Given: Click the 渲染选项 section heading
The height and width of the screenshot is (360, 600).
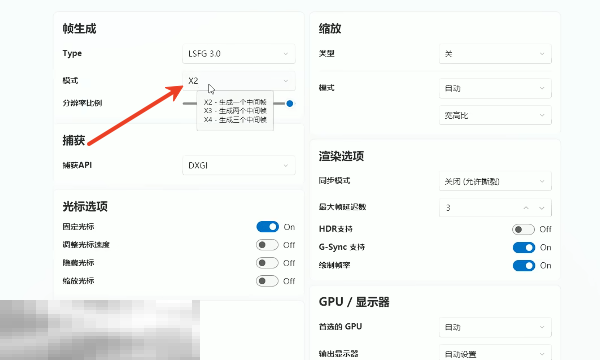Looking at the screenshot, I should click(341, 156).
